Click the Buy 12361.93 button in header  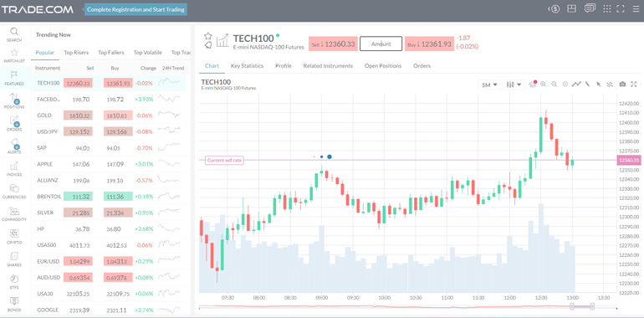pos(429,44)
